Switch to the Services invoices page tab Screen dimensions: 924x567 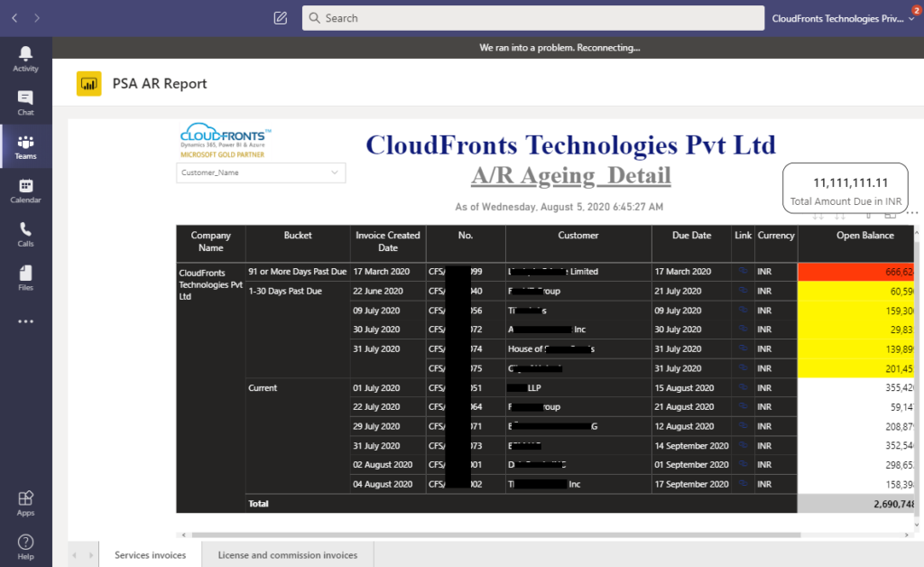tap(151, 554)
